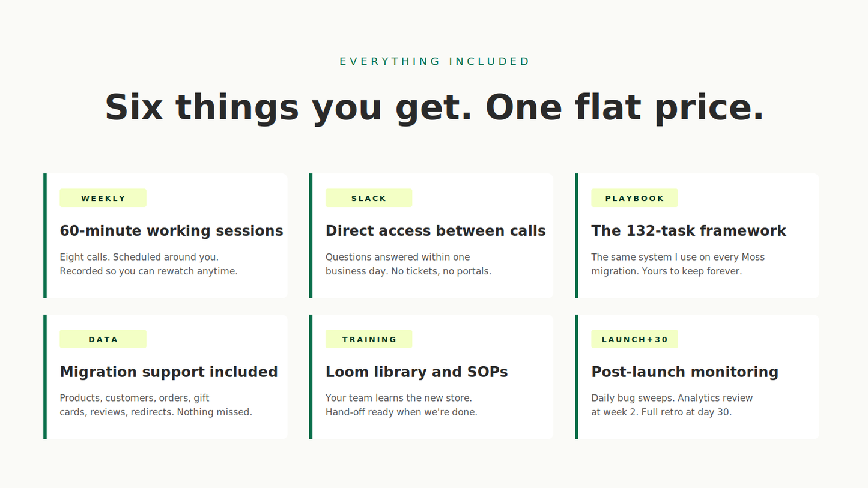Click "The same system I use" description
This screenshot has height=488, width=868.
[x=678, y=264]
